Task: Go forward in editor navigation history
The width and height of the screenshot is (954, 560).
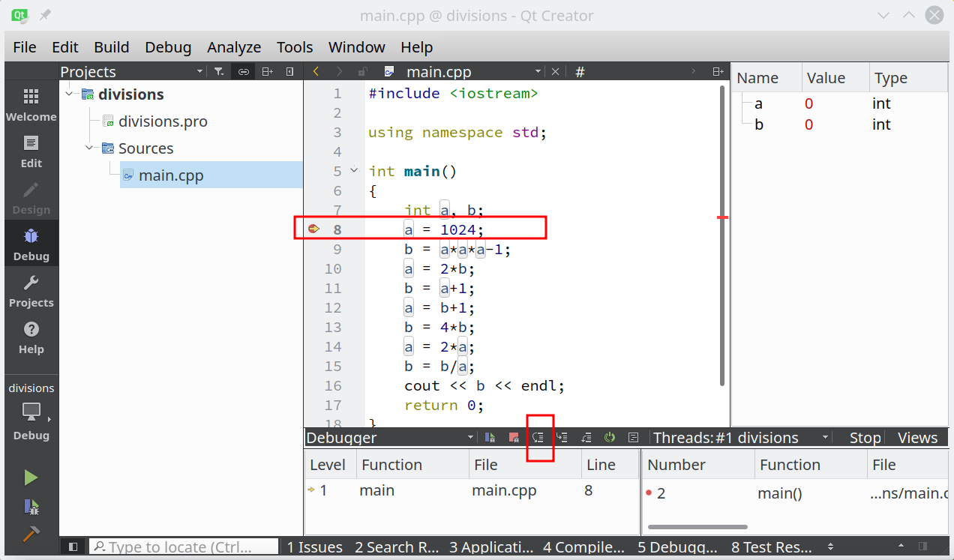Action: point(339,71)
